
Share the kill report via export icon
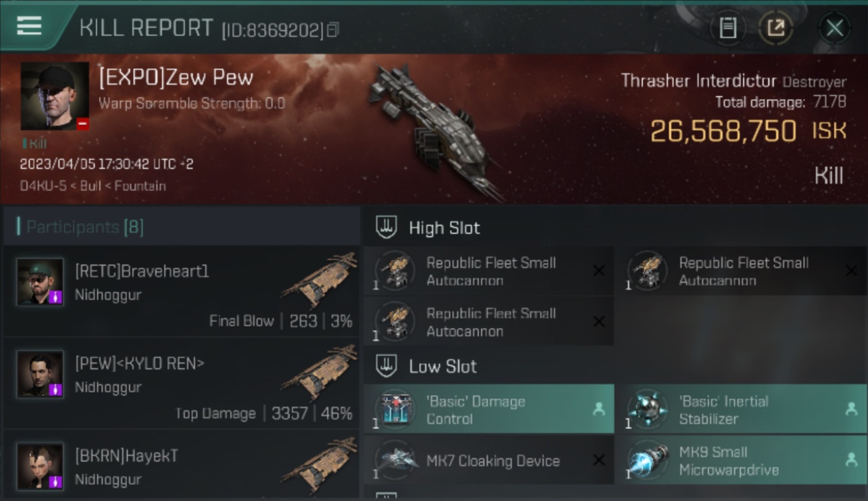coord(775,28)
